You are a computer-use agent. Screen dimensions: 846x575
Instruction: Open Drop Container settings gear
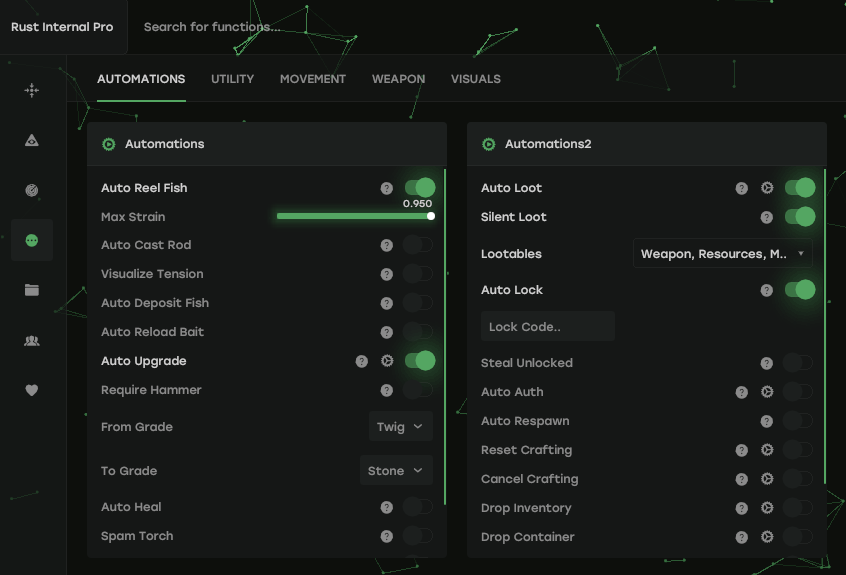coord(767,537)
